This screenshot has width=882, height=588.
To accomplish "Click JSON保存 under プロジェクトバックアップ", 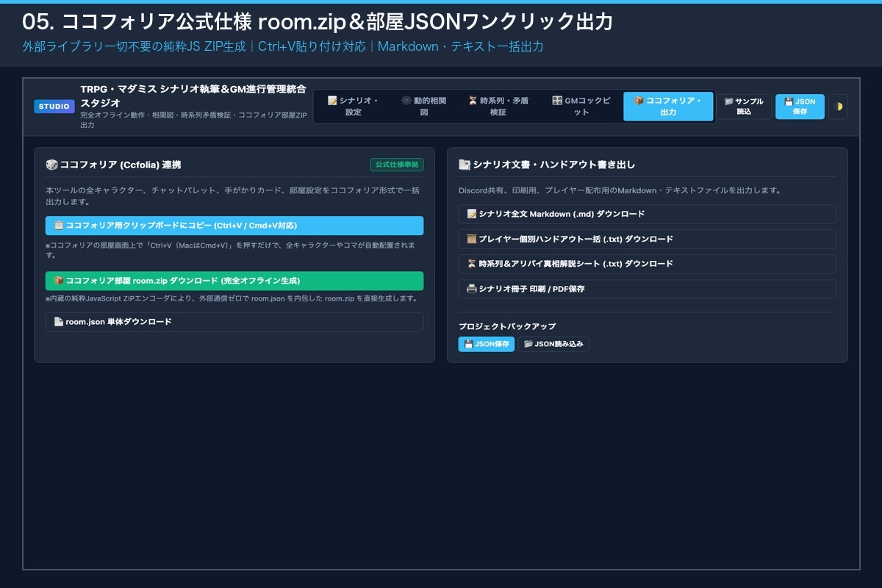I will (487, 344).
